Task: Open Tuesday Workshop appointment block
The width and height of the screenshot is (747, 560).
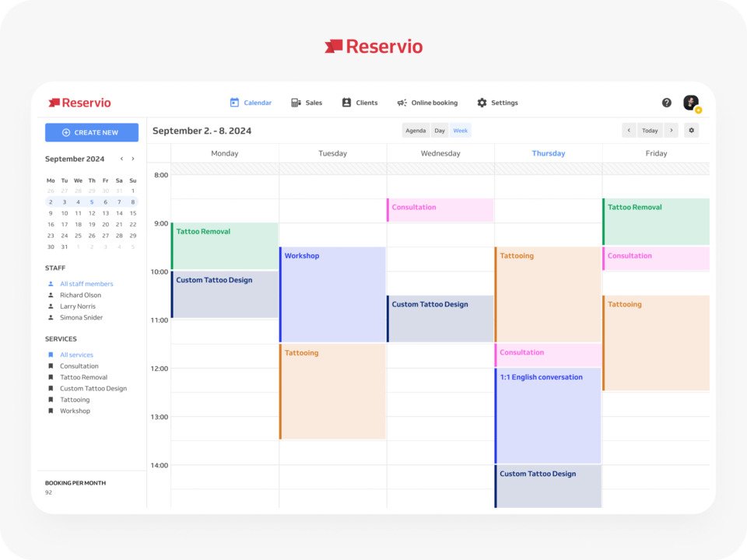Action: [332, 294]
